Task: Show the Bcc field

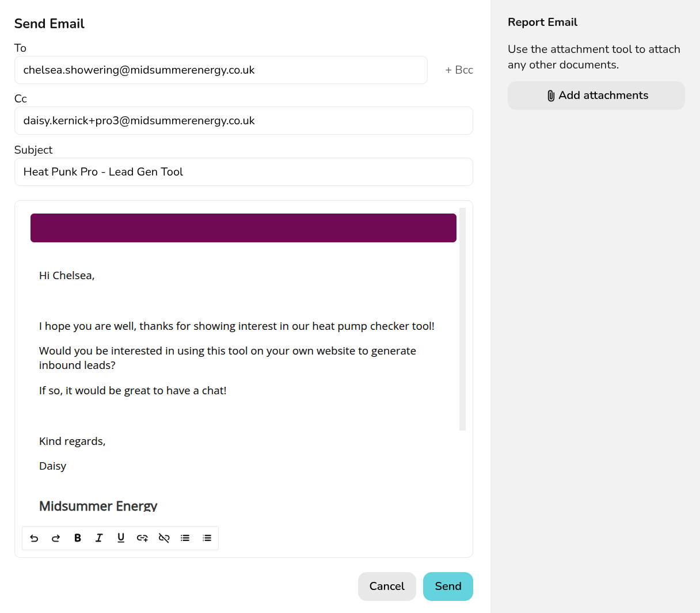Action: pyautogui.click(x=459, y=70)
